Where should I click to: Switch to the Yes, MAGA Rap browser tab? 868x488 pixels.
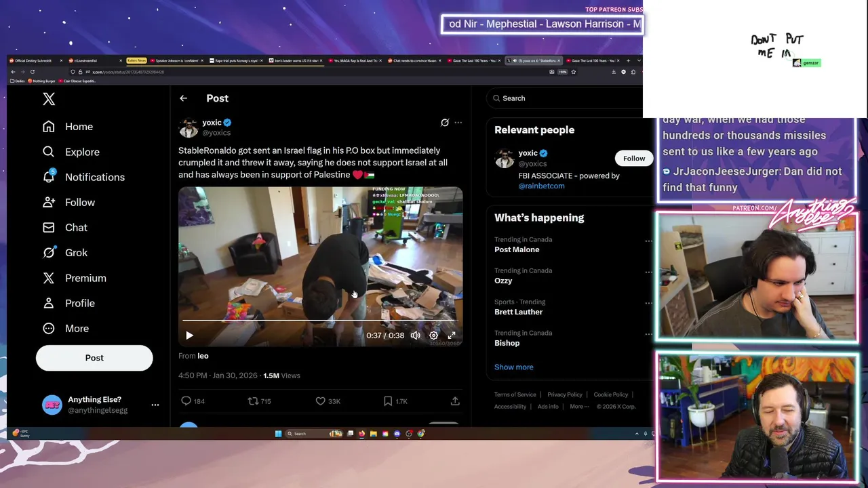pos(354,61)
